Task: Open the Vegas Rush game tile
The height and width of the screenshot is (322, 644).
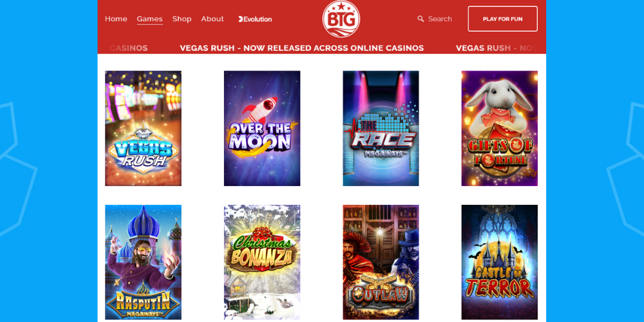Action: (143, 129)
